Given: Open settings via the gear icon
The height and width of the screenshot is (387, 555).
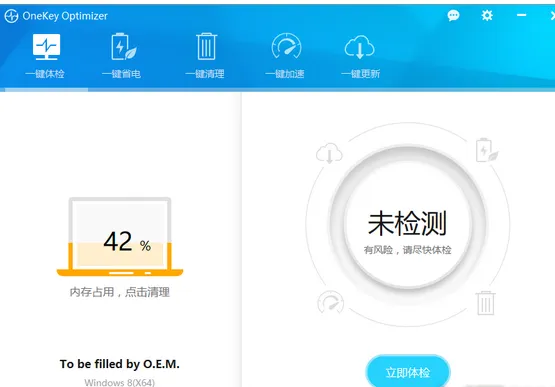Looking at the screenshot, I should pyautogui.click(x=487, y=15).
